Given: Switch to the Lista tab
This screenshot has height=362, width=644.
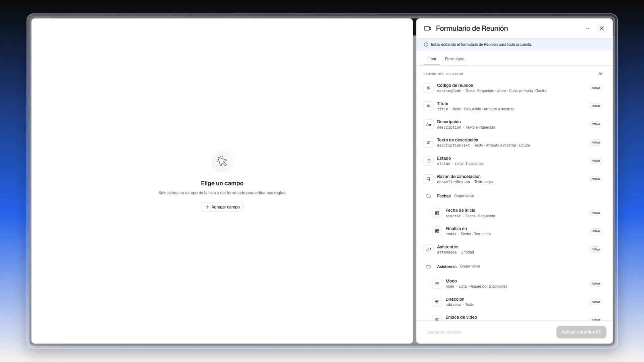Looking at the screenshot, I should pos(432,59).
